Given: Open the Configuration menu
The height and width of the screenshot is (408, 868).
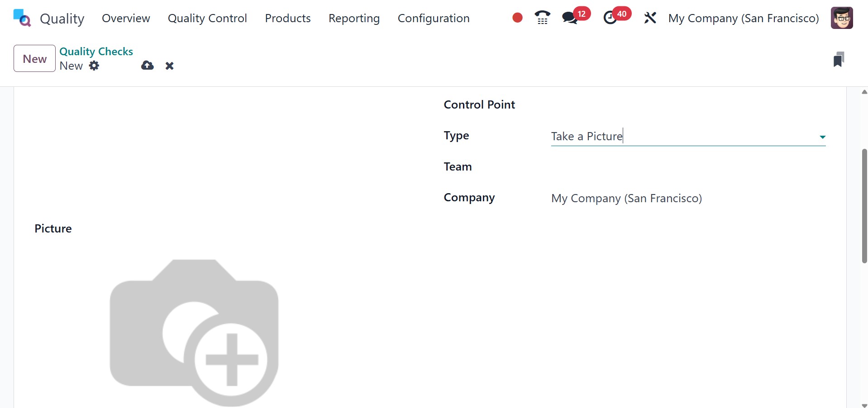Looking at the screenshot, I should (x=433, y=18).
